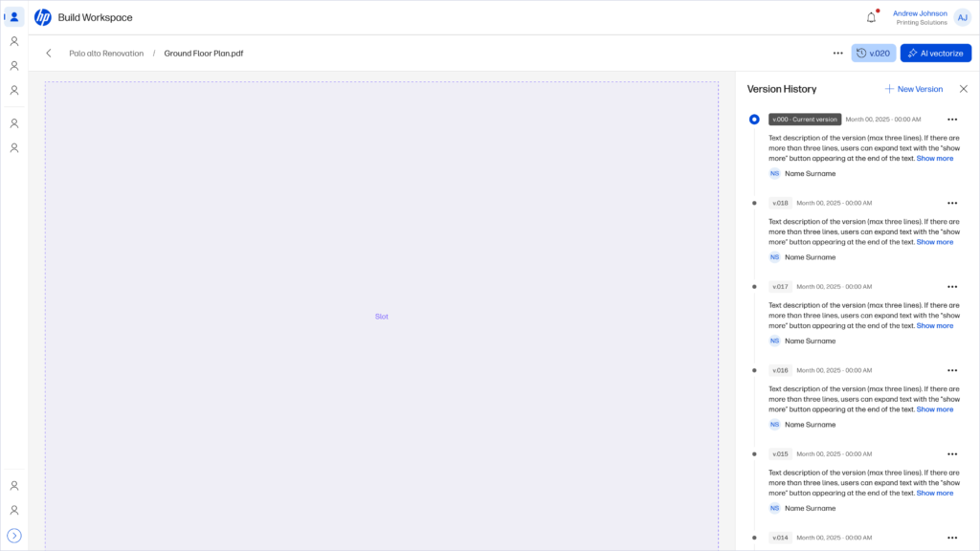Select the v.018 timeline dot
This screenshot has height=551, width=980.
click(x=754, y=203)
